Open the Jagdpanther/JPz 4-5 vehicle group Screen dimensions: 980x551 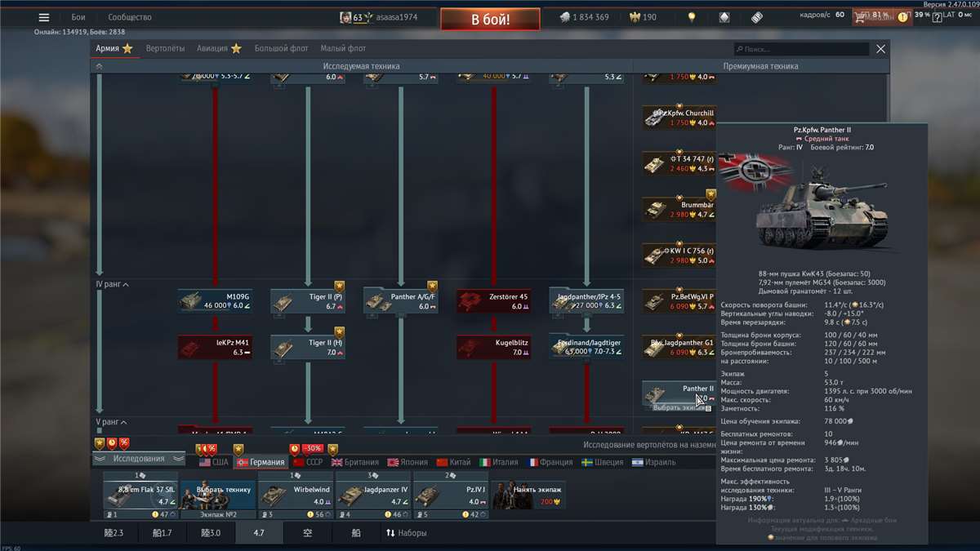(586, 300)
